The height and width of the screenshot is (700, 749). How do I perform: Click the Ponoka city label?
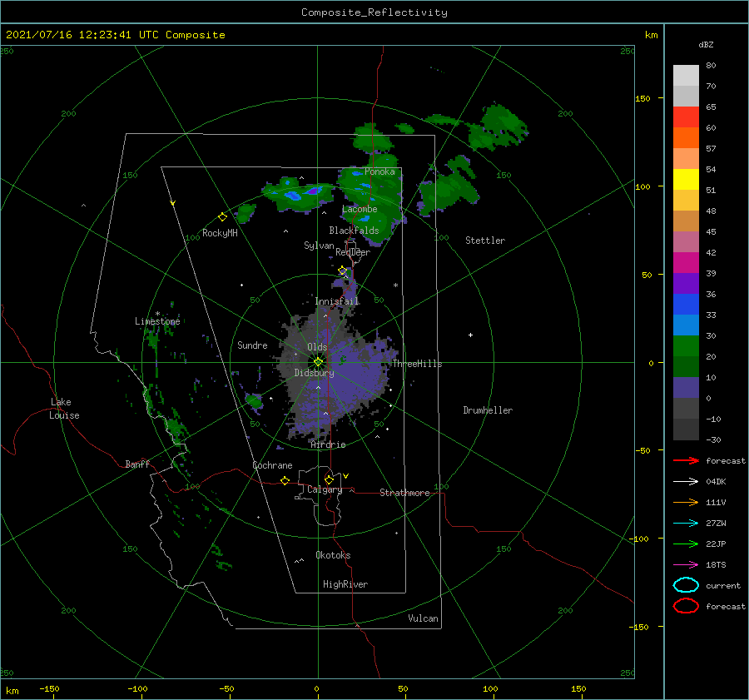click(x=379, y=171)
